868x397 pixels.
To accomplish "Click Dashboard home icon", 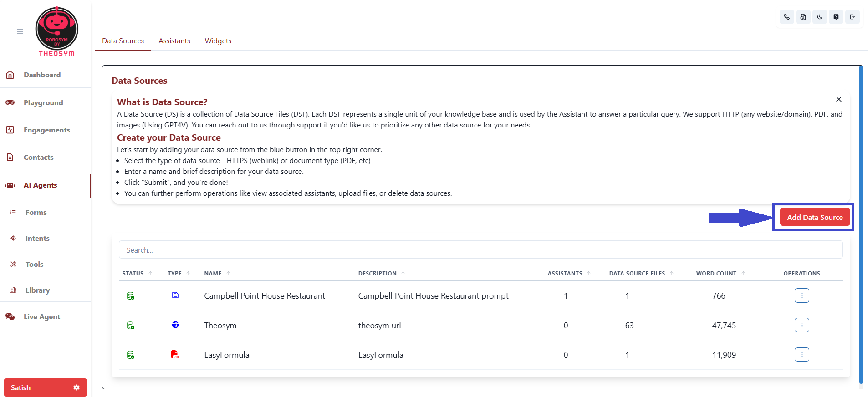I will coord(10,75).
